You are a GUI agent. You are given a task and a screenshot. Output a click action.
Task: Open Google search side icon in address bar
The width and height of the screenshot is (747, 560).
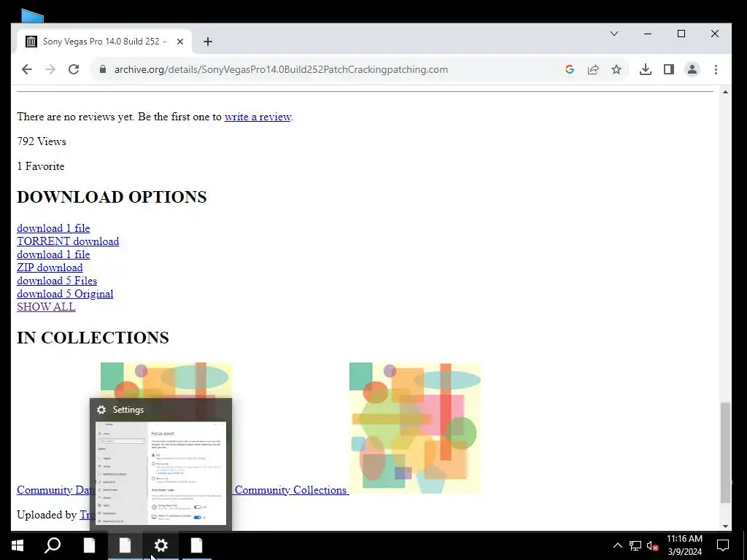coord(569,69)
